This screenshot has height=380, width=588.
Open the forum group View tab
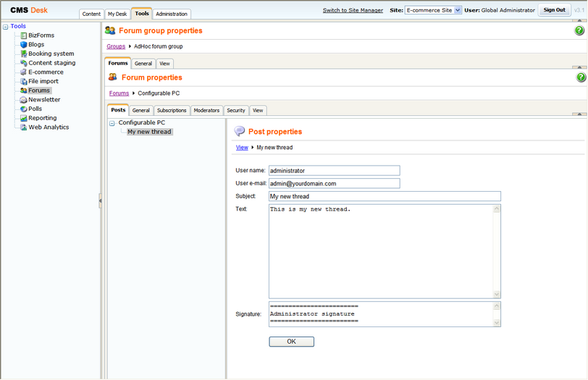(x=164, y=64)
